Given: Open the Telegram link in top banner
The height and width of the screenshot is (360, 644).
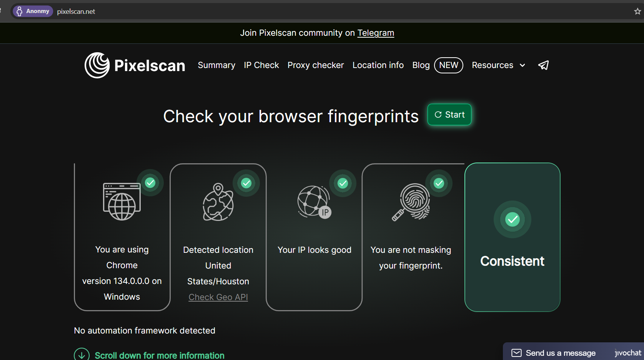Looking at the screenshot, I should pos(376,33).
